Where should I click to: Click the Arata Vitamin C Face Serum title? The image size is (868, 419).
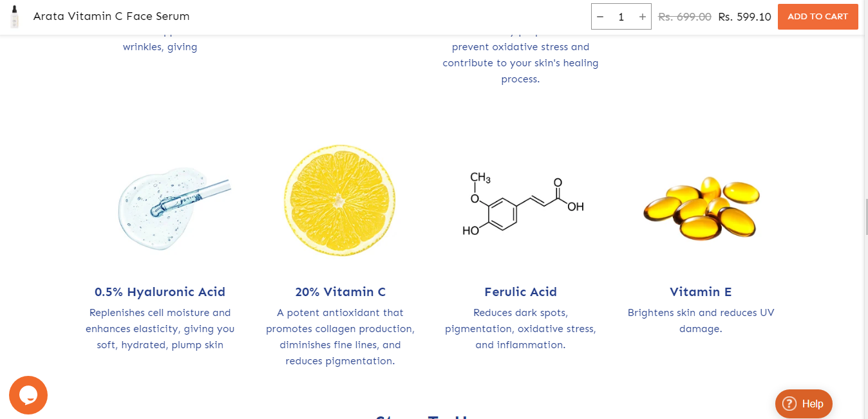[111, 17]
